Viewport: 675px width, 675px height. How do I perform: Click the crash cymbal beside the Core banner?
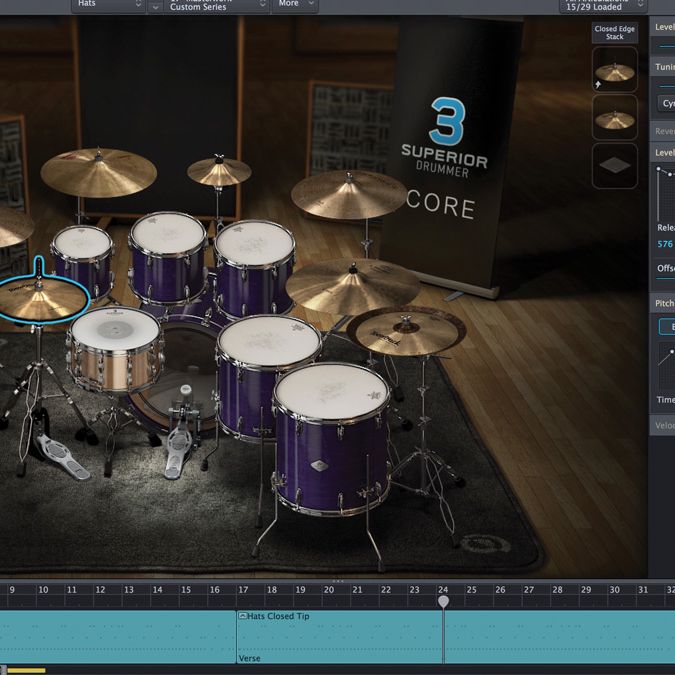tap(349, 194)
